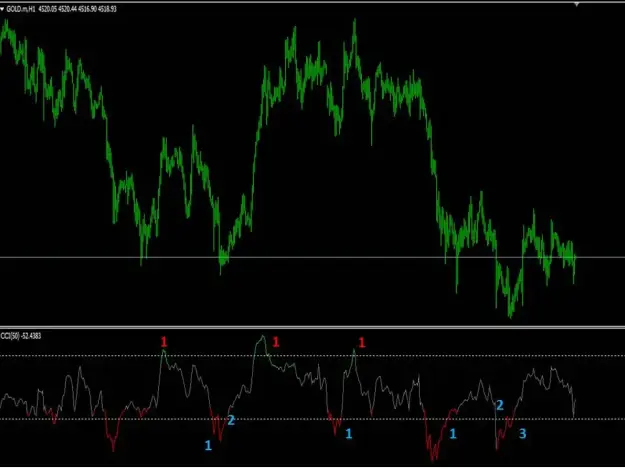The height and width of the screenshot is (469, 625).
Task: Click the OHLC values starting with 4520.05
Action: click(77, 9)
